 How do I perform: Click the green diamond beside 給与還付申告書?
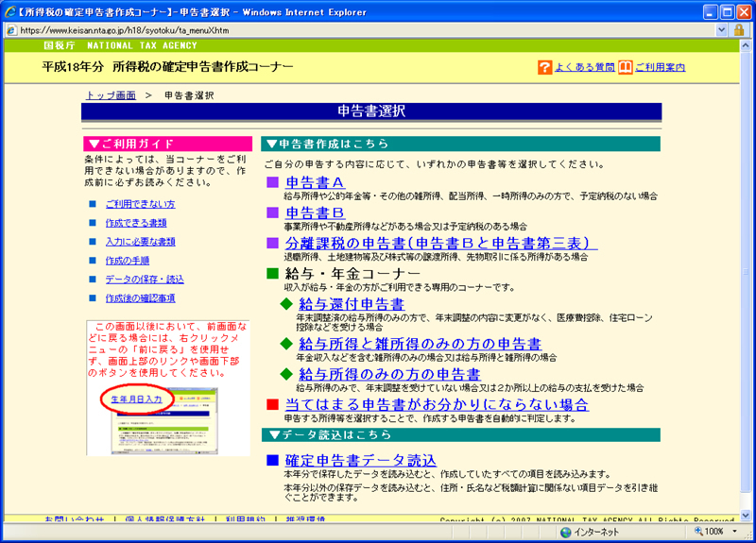point(287,304)
